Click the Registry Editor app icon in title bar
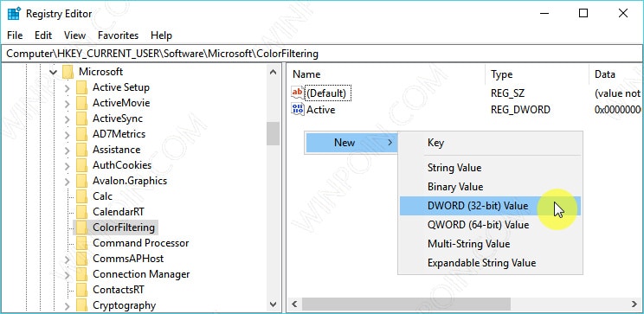Viewport: 644px width, 314px height. [x=14, y=14]
